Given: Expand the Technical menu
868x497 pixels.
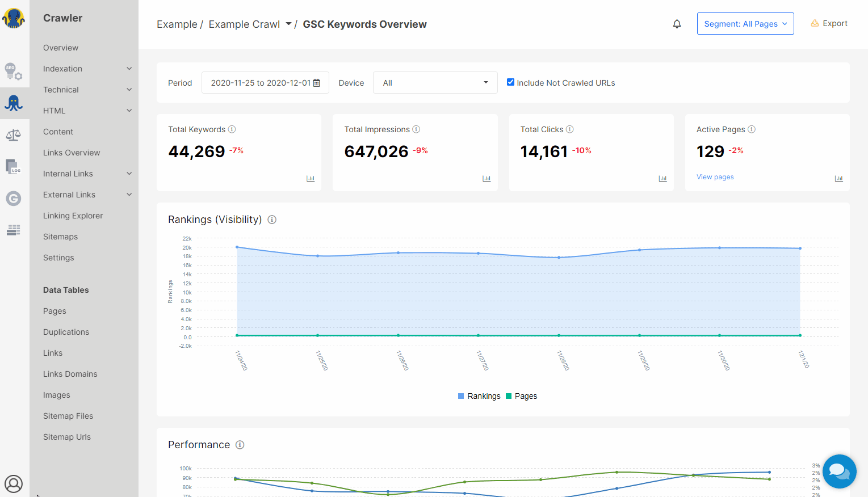Looking at the screenshot, I should 87,90.
